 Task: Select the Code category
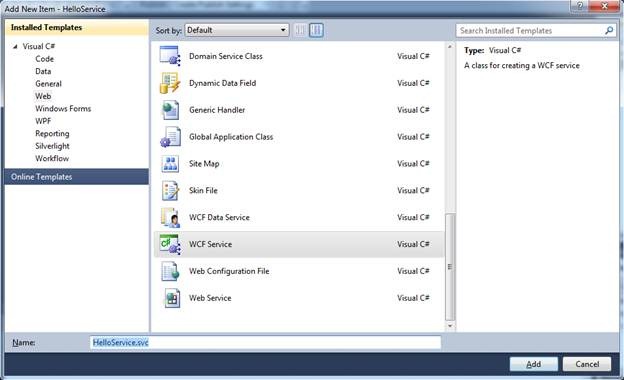point(45,59)
